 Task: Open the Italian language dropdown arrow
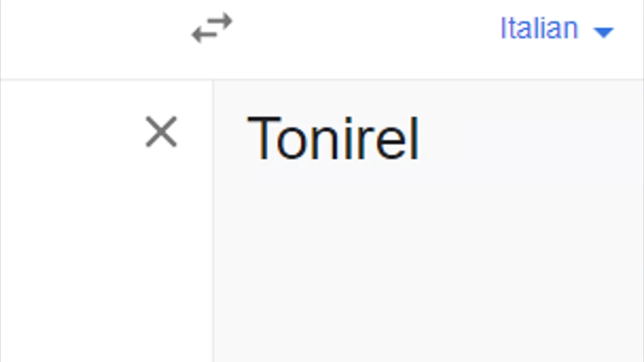603,32
